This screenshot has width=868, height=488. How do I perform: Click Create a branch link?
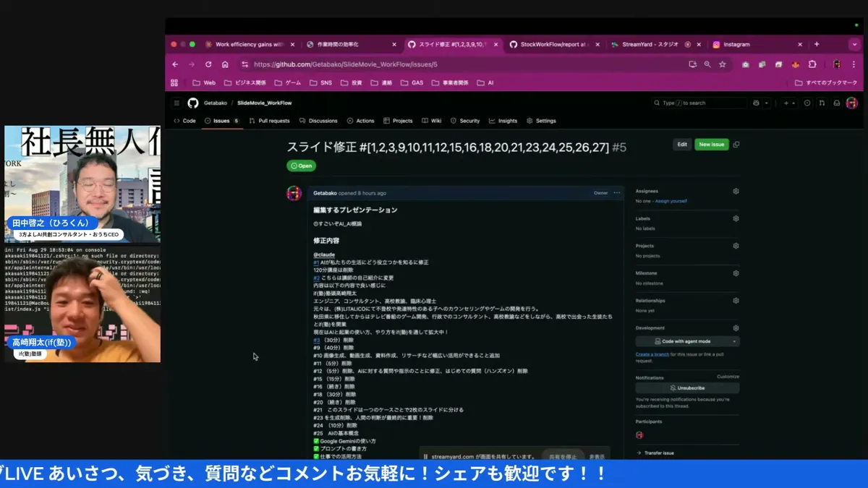[x=652, y=354]
